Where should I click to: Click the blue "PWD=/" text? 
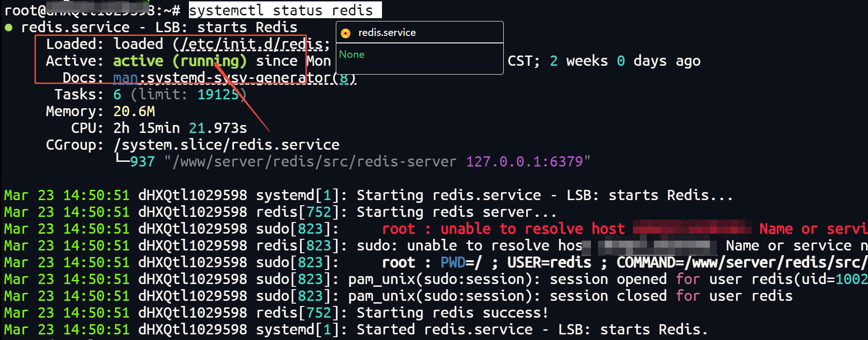tap(461, 262)
